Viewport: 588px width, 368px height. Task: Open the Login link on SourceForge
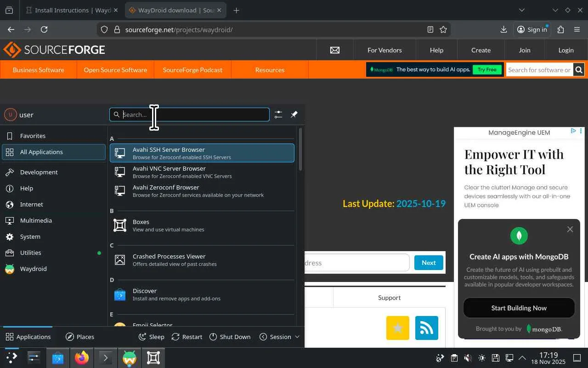566,50
